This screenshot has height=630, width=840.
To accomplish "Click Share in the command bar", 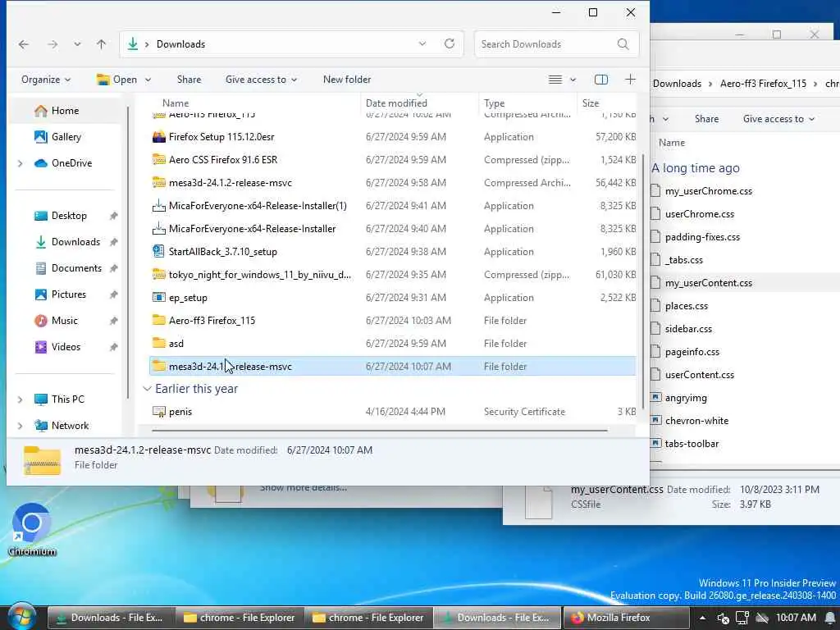I will coord(189,80).
